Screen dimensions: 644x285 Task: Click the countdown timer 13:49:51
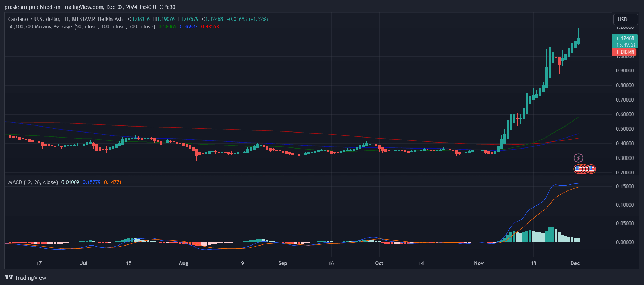point(626,45)
